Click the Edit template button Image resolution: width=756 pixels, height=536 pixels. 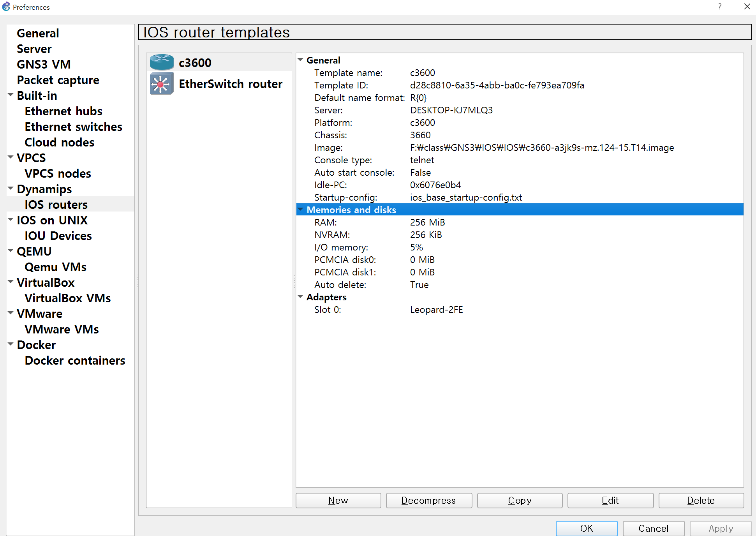[x=610, y=501]
